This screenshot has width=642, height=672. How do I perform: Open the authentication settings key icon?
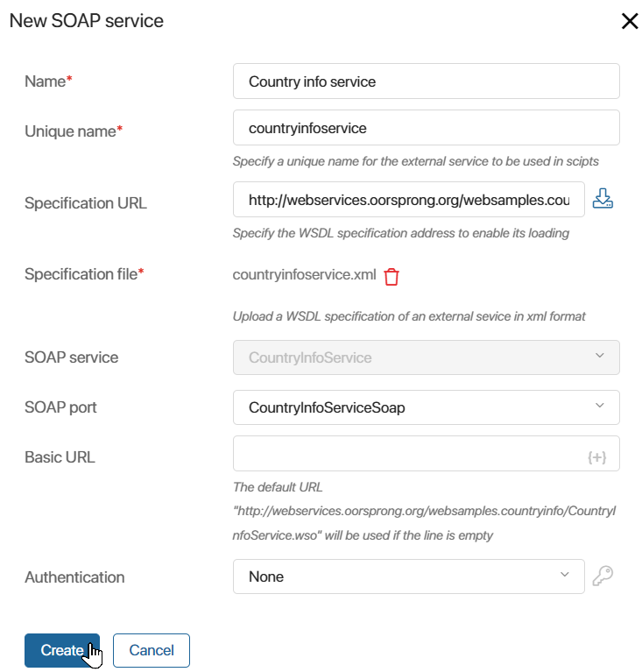(603, 576)
